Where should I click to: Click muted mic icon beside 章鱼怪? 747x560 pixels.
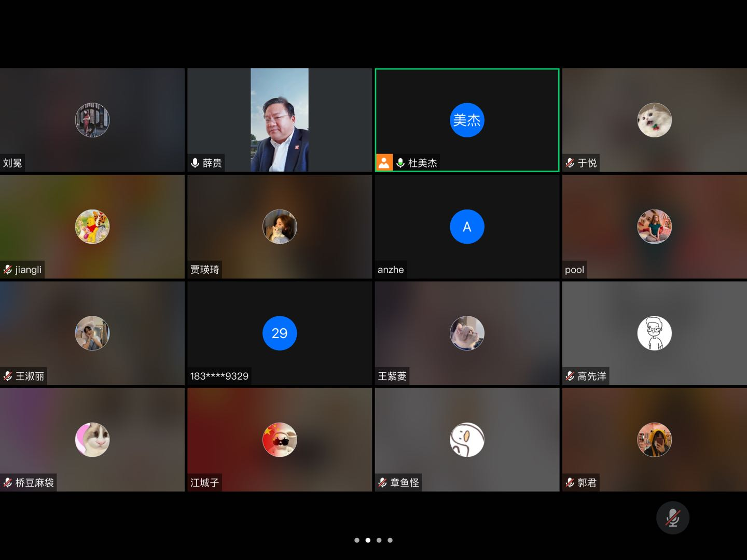[x=383, y=483]
